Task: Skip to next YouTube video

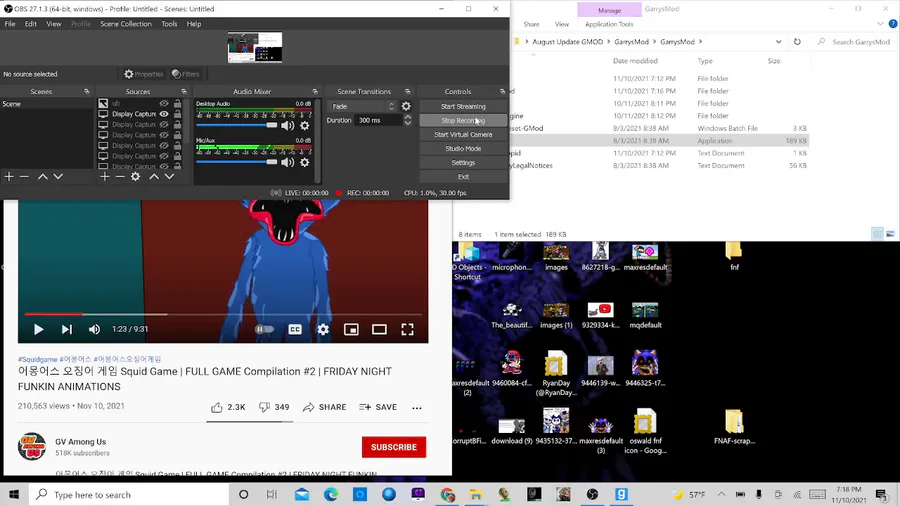Action: (67, 329)
